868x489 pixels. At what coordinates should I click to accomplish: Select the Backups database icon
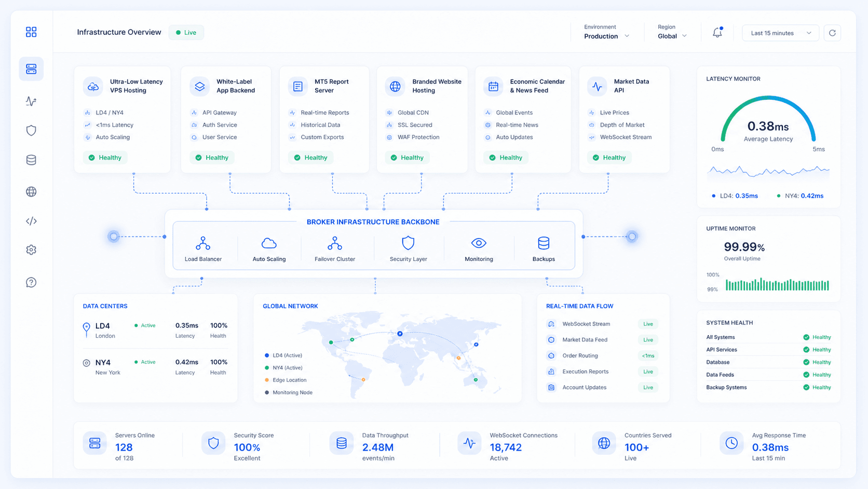[544, 243]
